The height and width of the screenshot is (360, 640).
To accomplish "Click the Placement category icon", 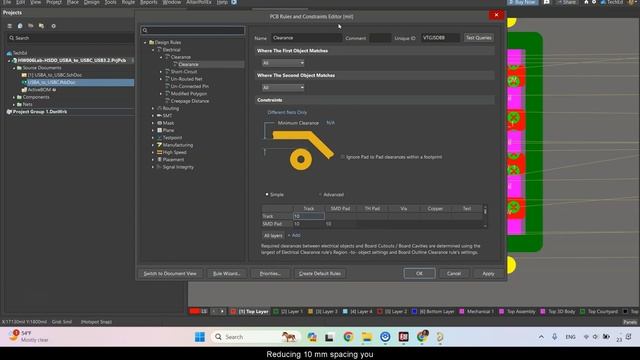I will pos(160,160).
